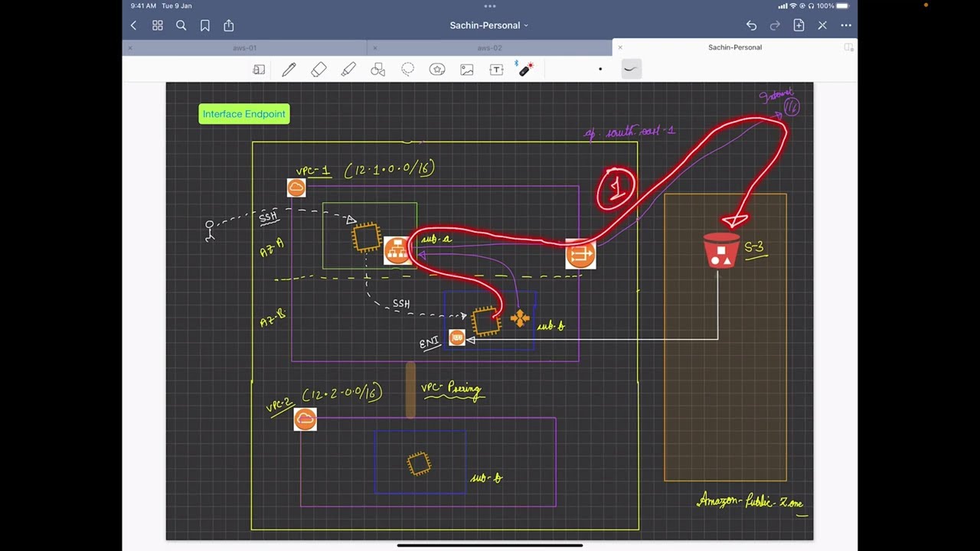980x551 pixels.
Task: Switch to the aws-01 tab
Action: 245,47
